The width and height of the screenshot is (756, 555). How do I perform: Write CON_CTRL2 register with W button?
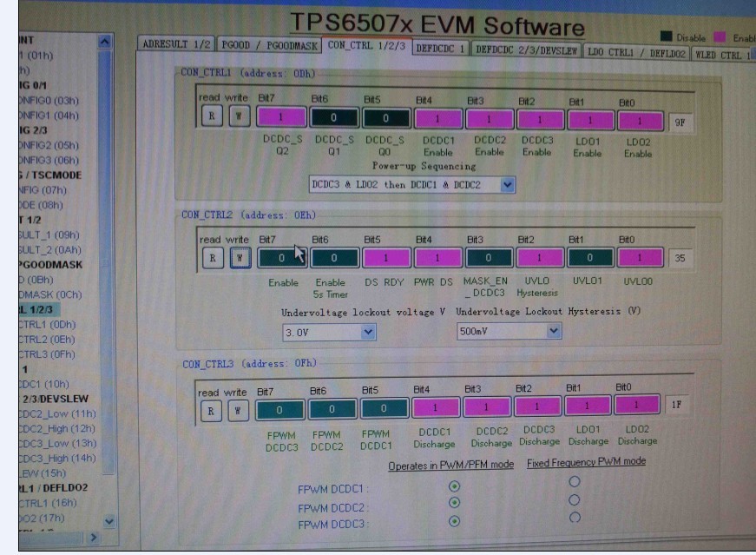click(x=240, y=258)
